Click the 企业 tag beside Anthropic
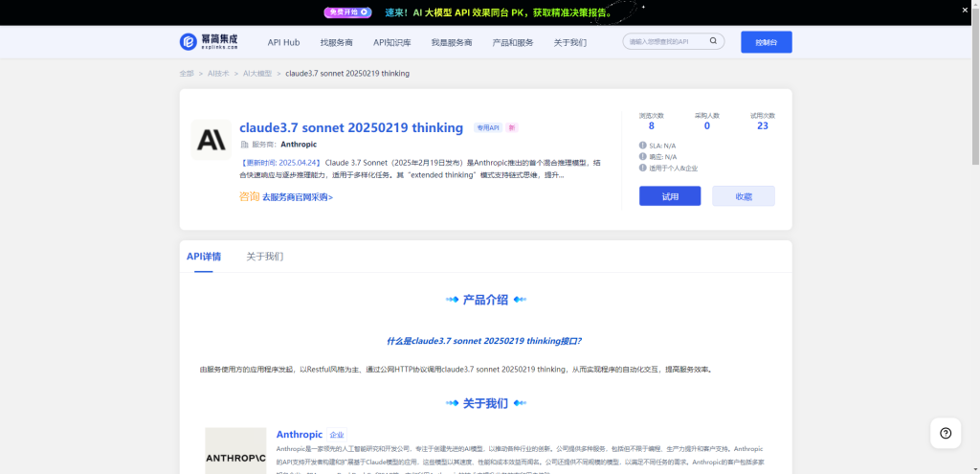 point(337,435)
